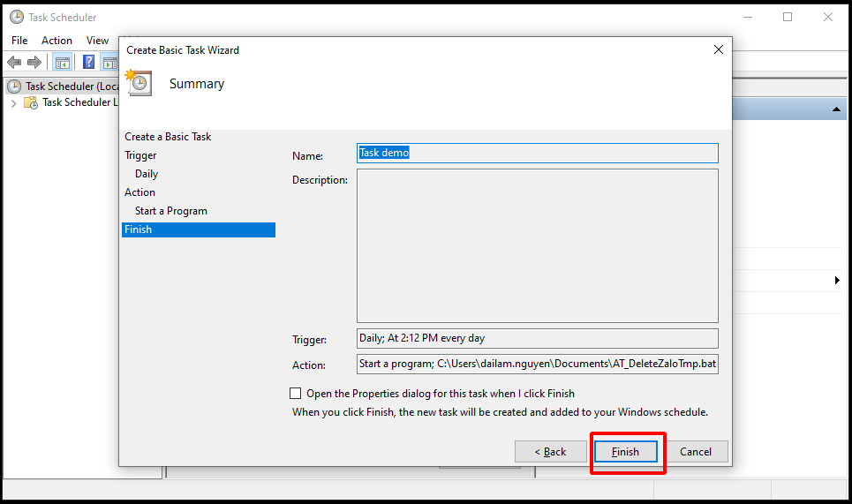Click the Finish button
This screenshot has width=852, height=504.
click(625, 452)
